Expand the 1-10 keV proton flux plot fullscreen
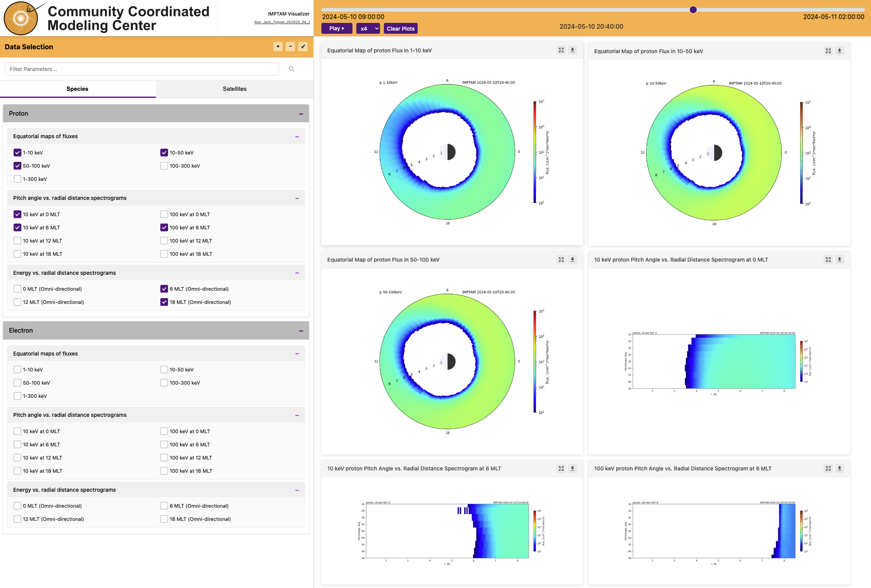 tap(561, 50)
